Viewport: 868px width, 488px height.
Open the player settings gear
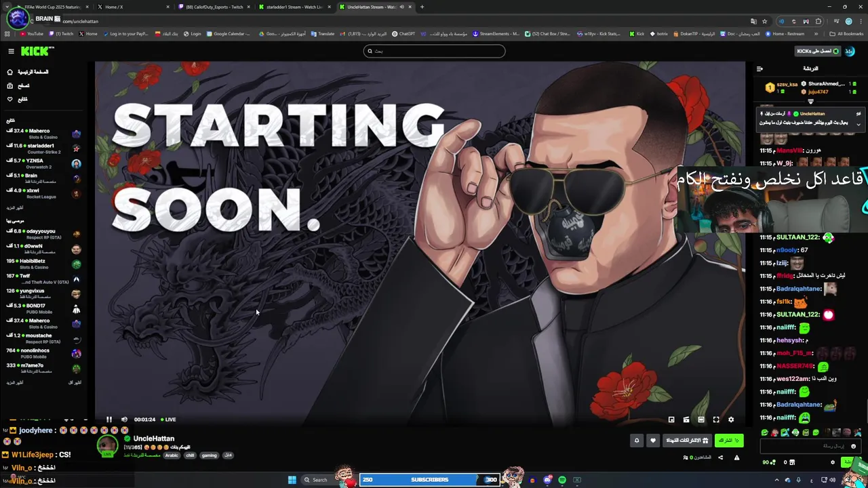pyautogui.click(x=731, y=420)
